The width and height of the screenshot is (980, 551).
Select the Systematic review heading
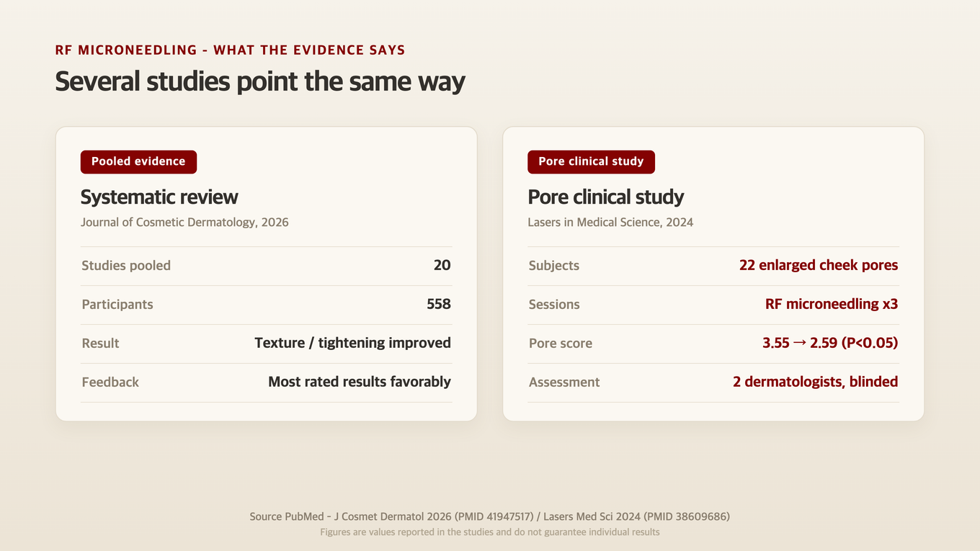[x=159, y=197]
